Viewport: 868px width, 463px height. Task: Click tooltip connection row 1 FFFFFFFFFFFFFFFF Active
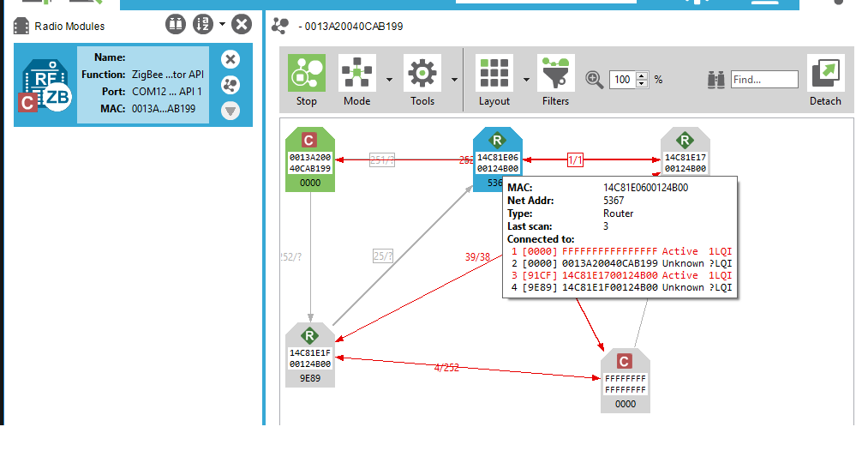pos(621,251)
